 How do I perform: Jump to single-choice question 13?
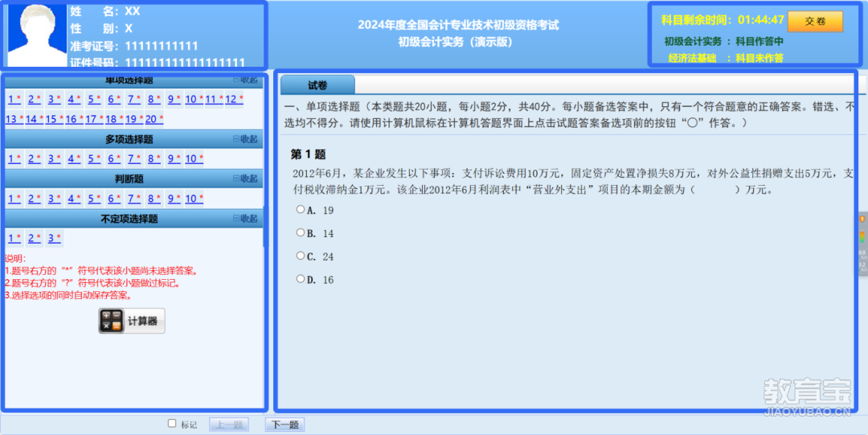14,119
